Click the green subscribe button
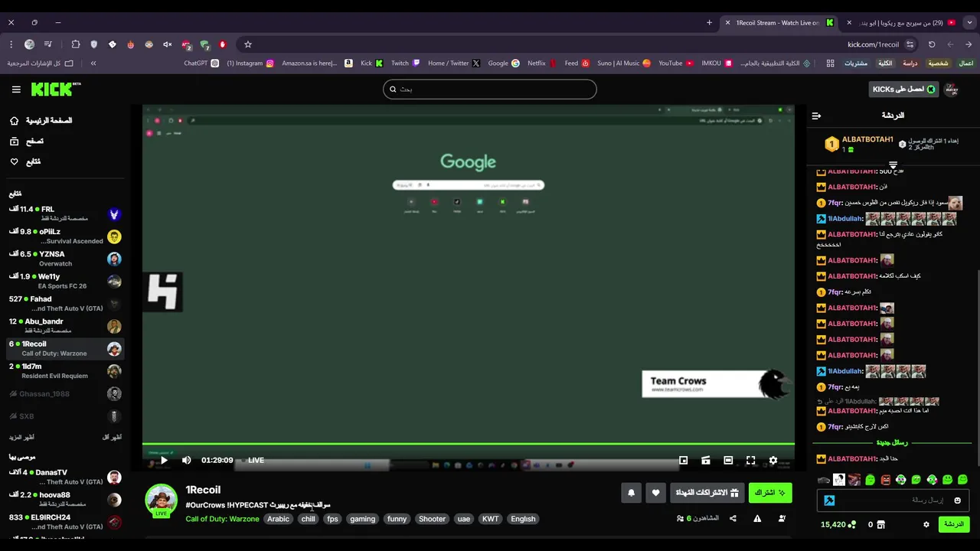 tap(770, 493)
